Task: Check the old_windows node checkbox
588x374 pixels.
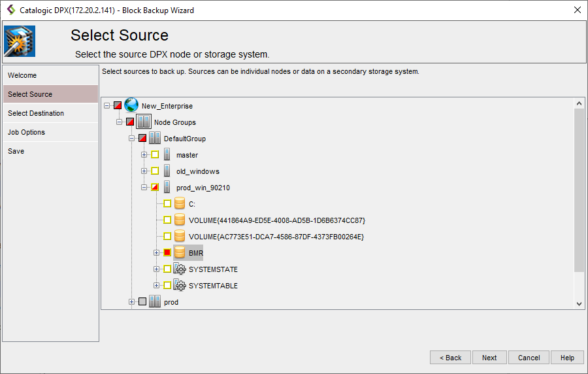Action: [x=155, y=171]
